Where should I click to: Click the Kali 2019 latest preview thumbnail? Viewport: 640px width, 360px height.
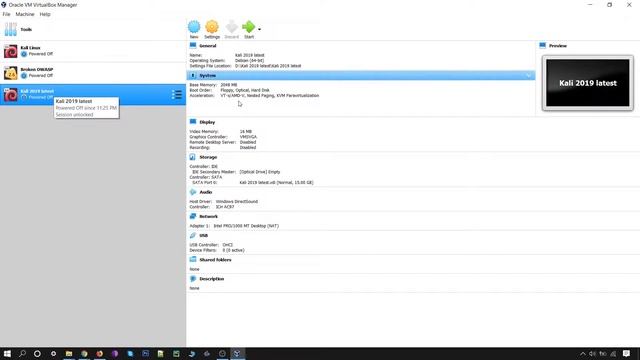588,83
